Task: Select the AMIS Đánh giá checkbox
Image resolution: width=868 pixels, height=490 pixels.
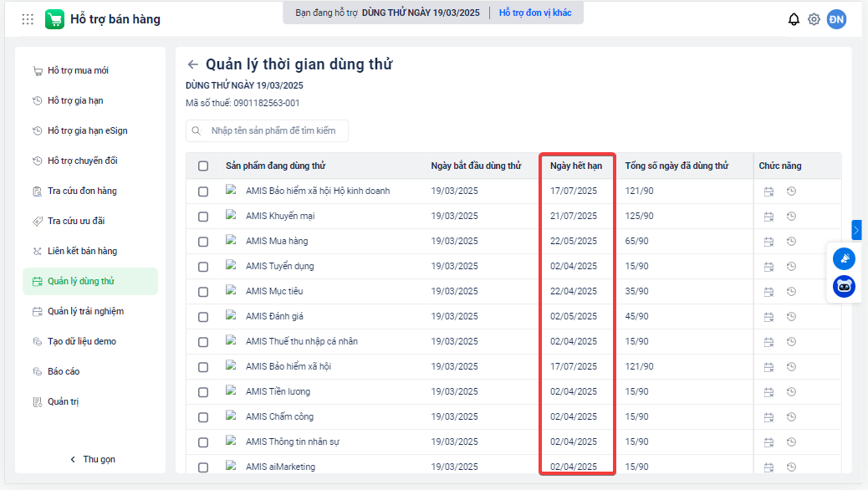Action: 203,317
